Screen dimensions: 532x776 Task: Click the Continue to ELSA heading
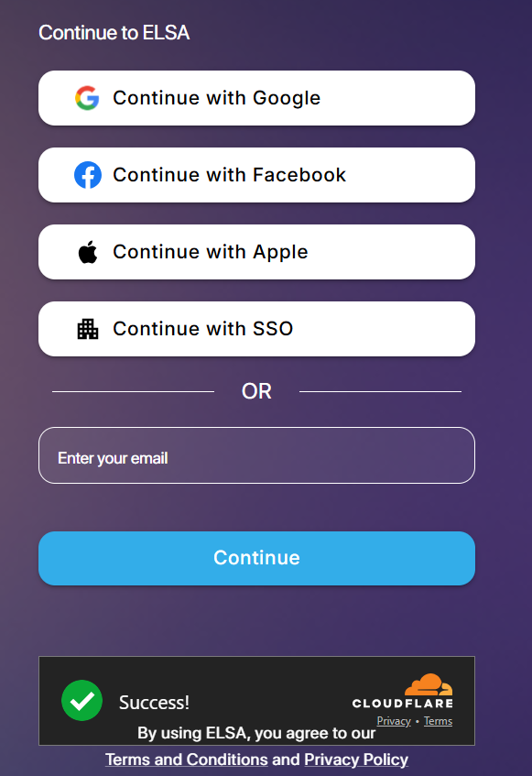click(x=114, y=33)
